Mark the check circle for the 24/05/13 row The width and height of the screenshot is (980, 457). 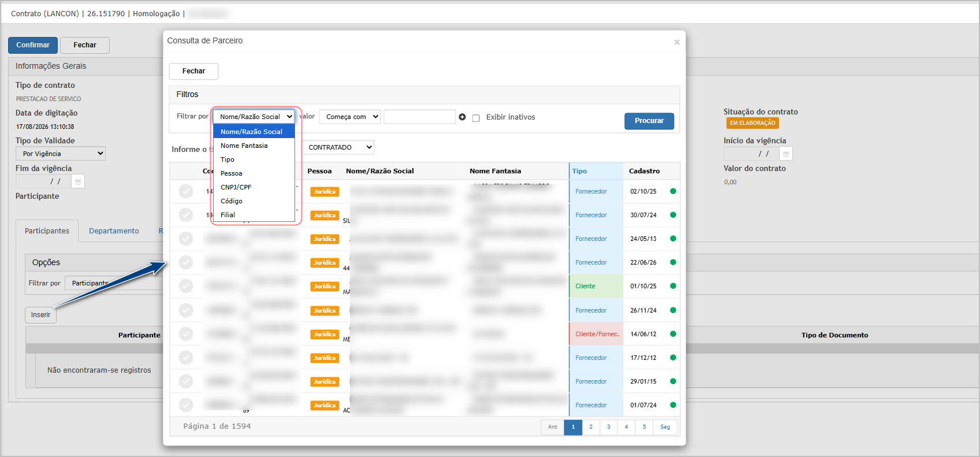click(x=186, y=239)
